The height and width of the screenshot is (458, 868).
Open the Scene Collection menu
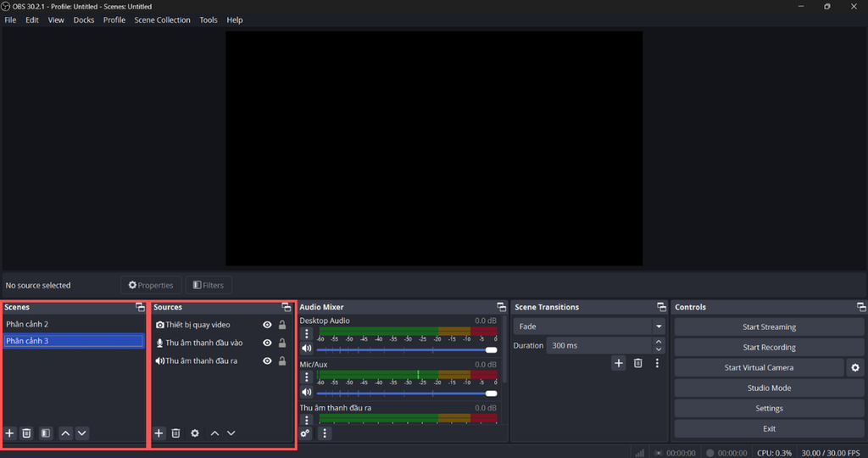(x=162, y=20)
